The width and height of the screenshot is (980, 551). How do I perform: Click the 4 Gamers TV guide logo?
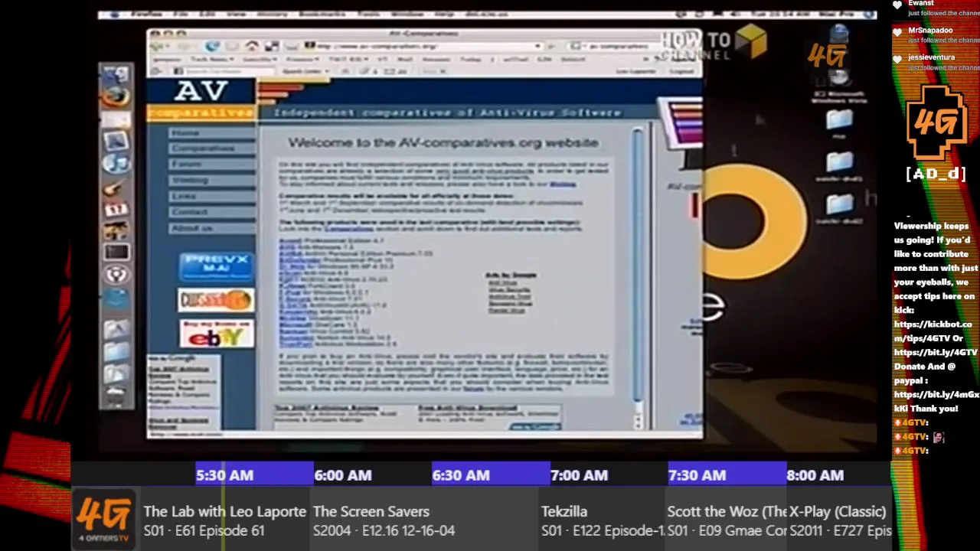[103, 518]
